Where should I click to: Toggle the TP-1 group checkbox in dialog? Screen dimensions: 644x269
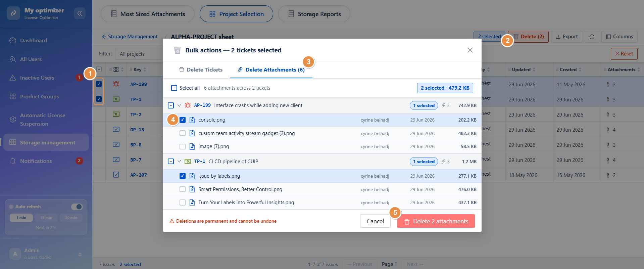tap(170, 162)
